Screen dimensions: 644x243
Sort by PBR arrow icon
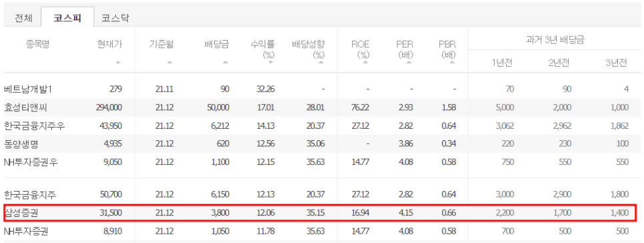coord(452,62)
